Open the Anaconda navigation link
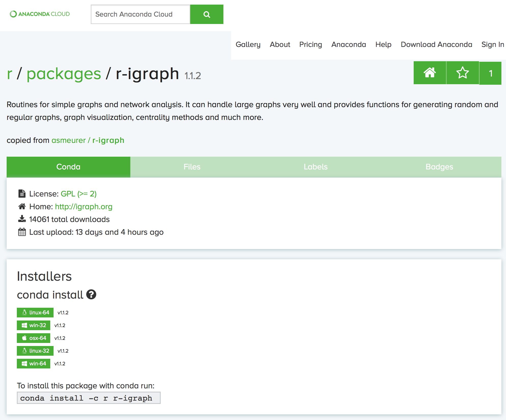The height and width of the screenshot is (420, 506). [349, 44]
